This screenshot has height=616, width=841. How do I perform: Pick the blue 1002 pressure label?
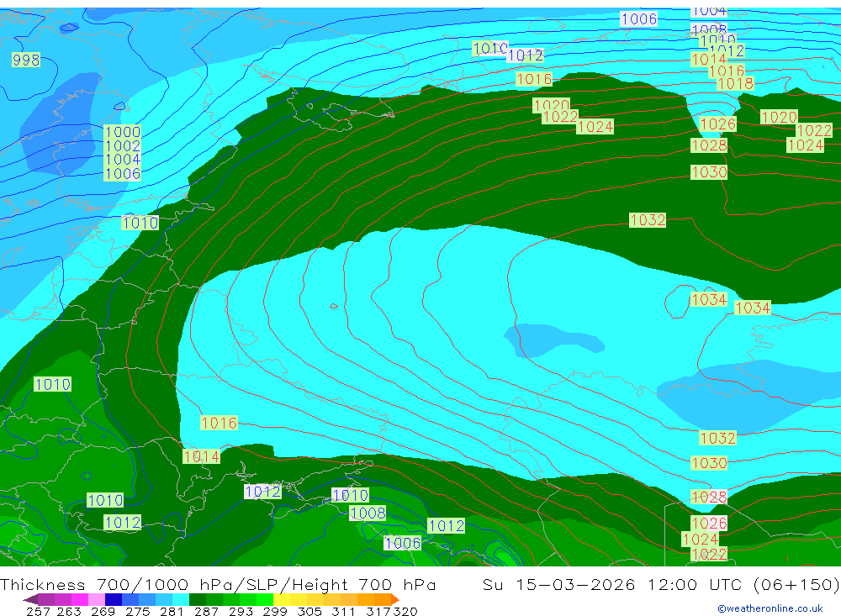click(x=123, y=146)
